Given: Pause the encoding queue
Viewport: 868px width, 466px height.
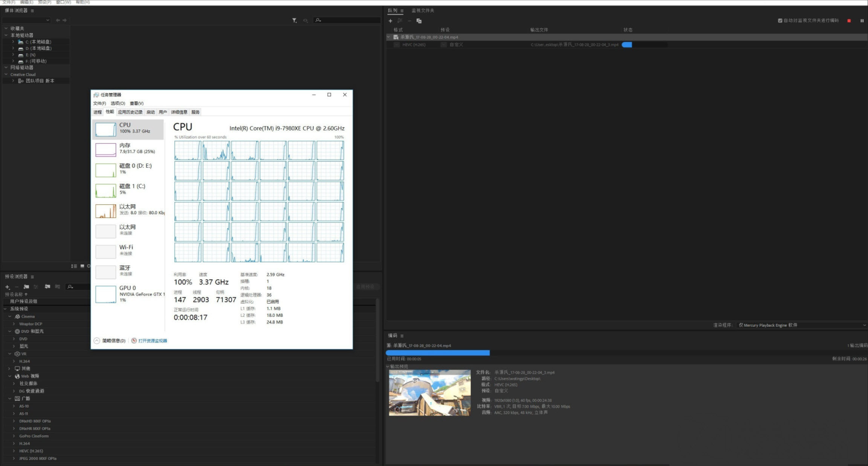Looking at the screenshot, I should 862,21.
